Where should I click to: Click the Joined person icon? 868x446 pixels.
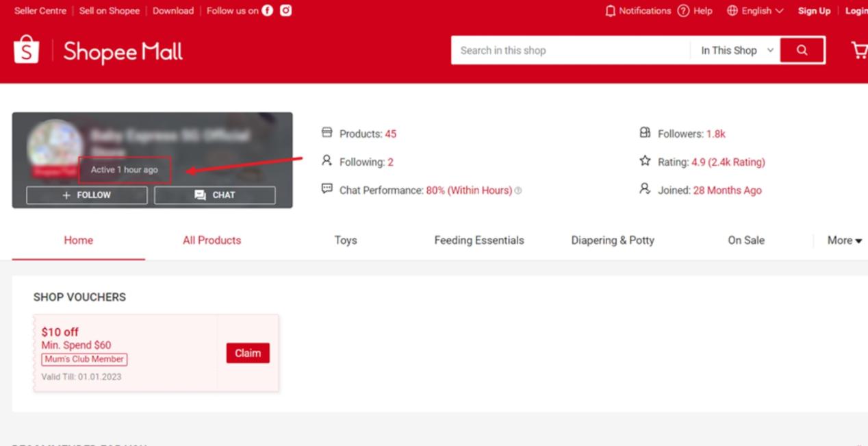[x=645, y=189]
